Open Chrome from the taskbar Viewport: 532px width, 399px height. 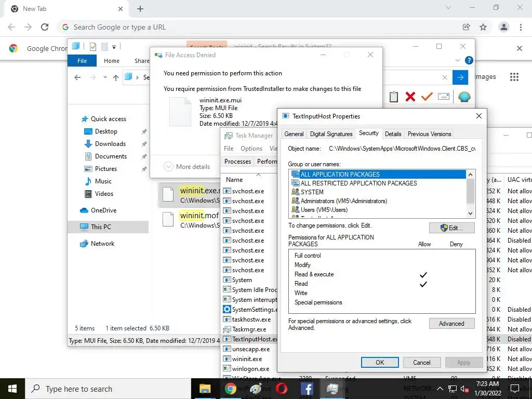click(230, 389)
